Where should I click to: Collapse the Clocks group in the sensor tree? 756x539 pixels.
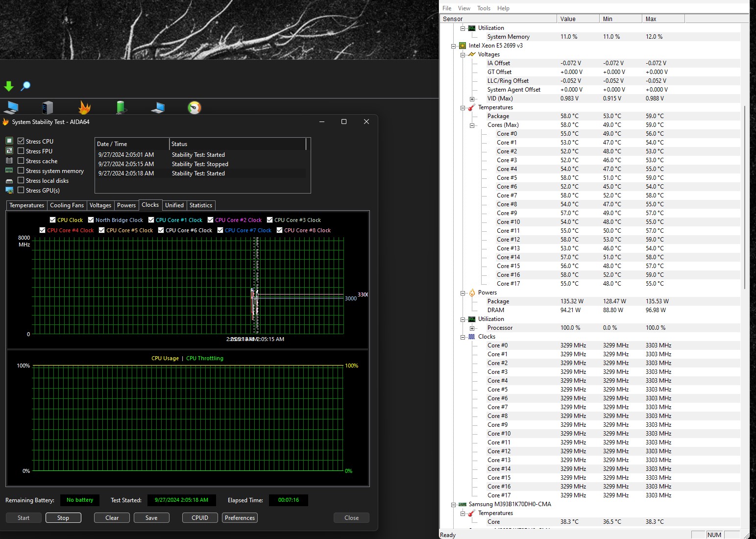[x=463, y=337]
